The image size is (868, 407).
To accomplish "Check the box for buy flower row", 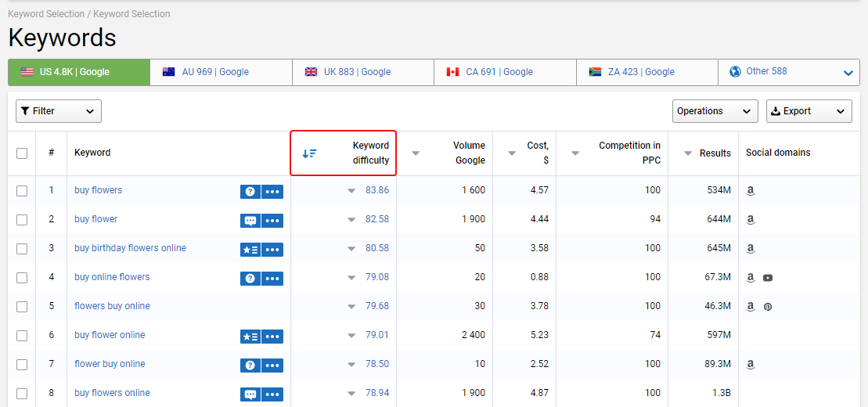I will (x=22, y=220).
